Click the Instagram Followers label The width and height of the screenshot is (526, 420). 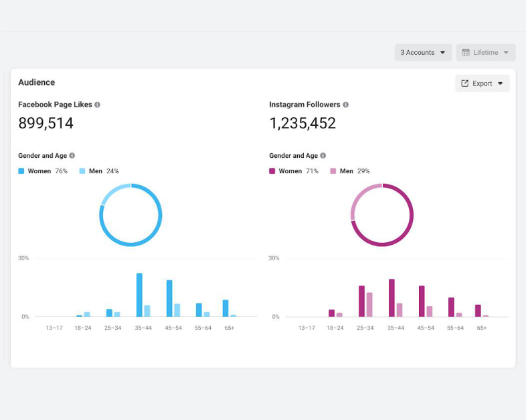pyautogui.click(x=304, y=104)
